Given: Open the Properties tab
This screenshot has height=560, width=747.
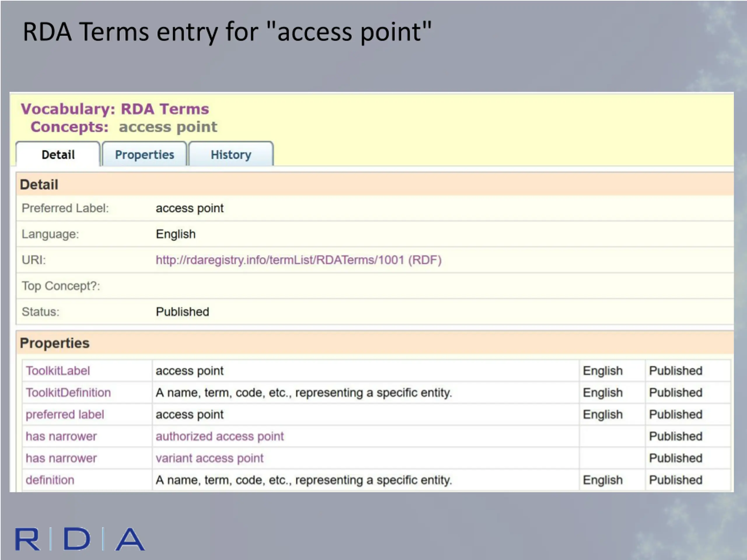Looking at the screenshot, I should pos(144,154).
